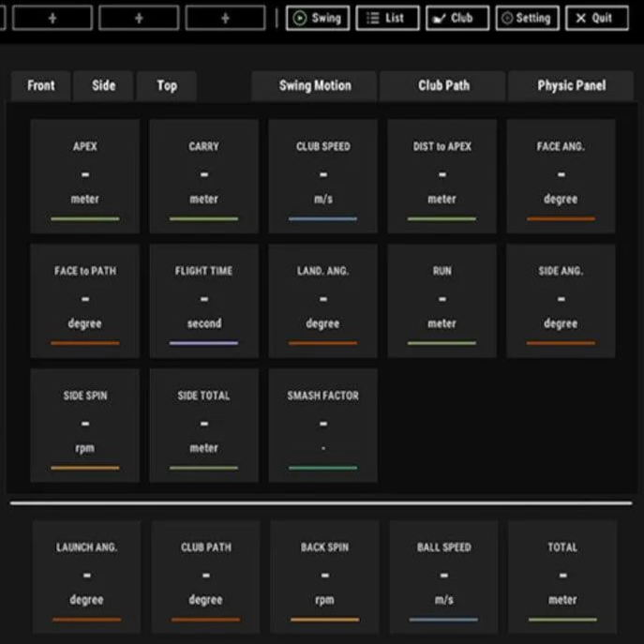Click the third plus add slot
The width and height of the screenshot is (644, 644).
tap(225, 18)
